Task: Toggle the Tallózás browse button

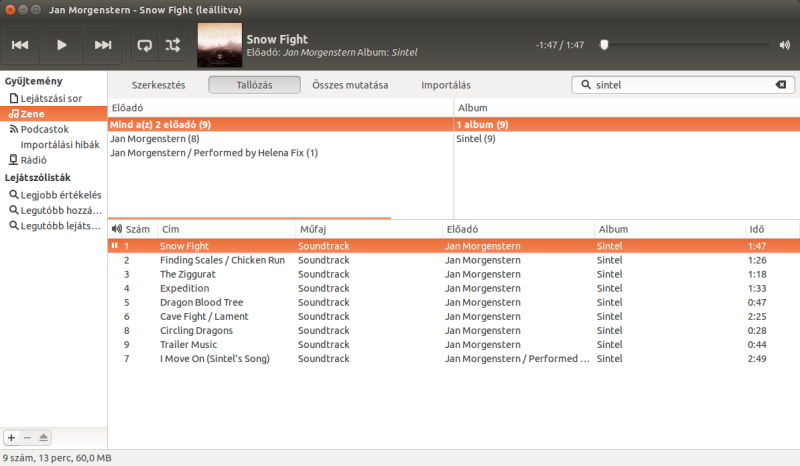Action: pyautogui.click(x=254, y=85)
